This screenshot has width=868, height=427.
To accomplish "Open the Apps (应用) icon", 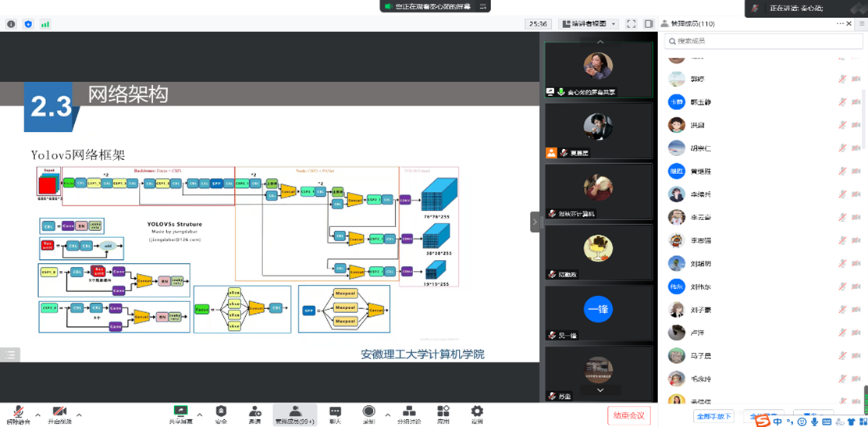I will click(x=443, y=414).
